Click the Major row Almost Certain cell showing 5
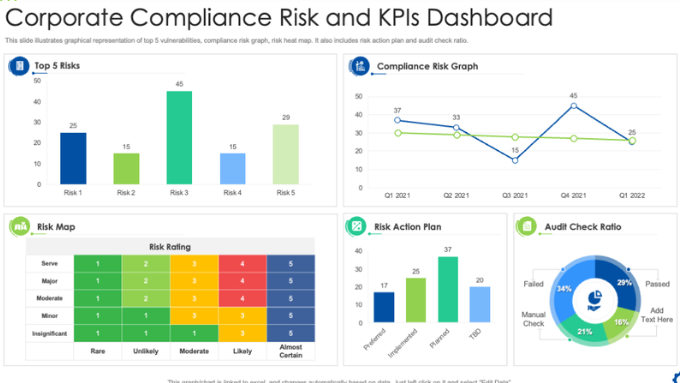 coord(291,281)
